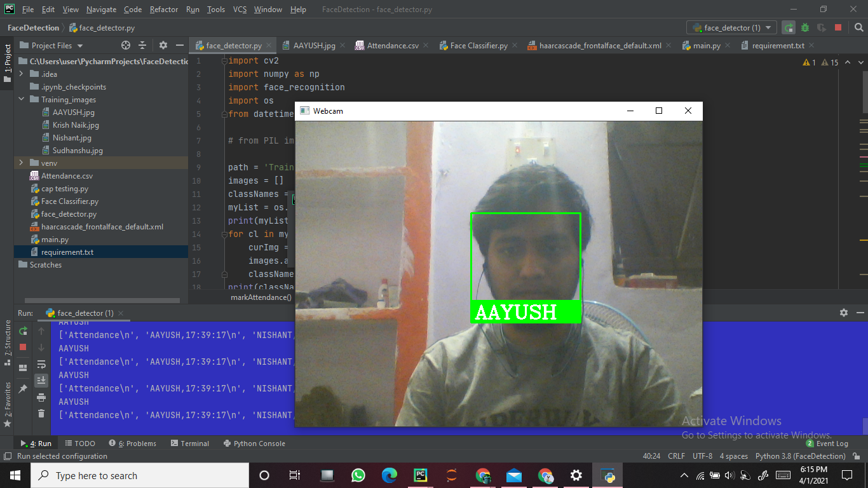This screenshot has width=868, height=488.
Task: Toggle soft-wrap in the Run console
Action: 41,365
